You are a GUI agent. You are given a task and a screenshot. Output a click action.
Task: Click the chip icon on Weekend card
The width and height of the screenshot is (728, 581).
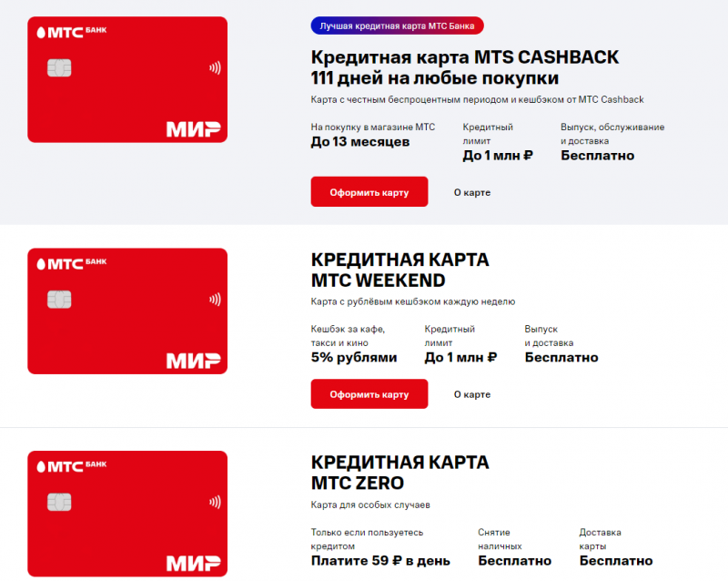tap(59, 300)
